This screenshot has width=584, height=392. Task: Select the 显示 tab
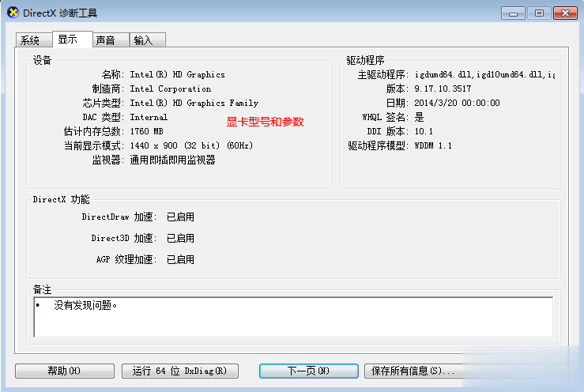tap(72, 40)
